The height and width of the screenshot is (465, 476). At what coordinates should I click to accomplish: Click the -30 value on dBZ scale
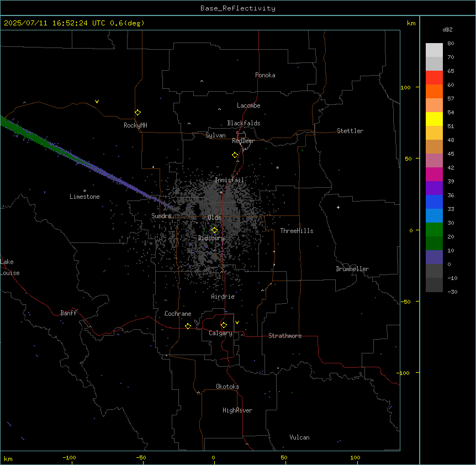click(452, 292)
